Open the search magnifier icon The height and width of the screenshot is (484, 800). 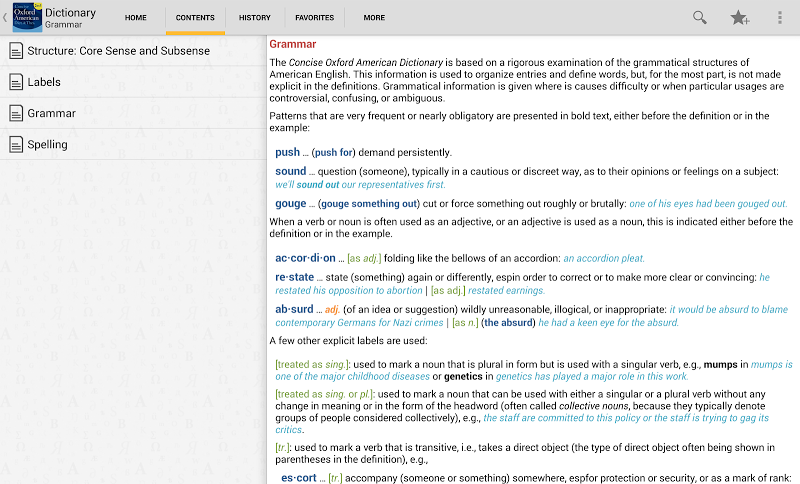coord(699,17)
